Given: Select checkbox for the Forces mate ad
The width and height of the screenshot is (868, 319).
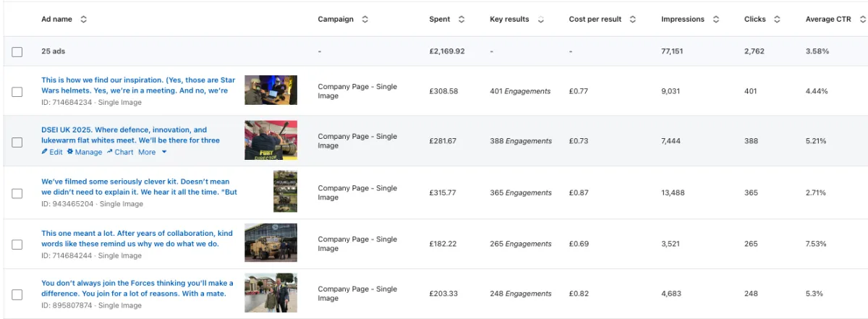Looking at the screenshot, I should coord(17,294).
